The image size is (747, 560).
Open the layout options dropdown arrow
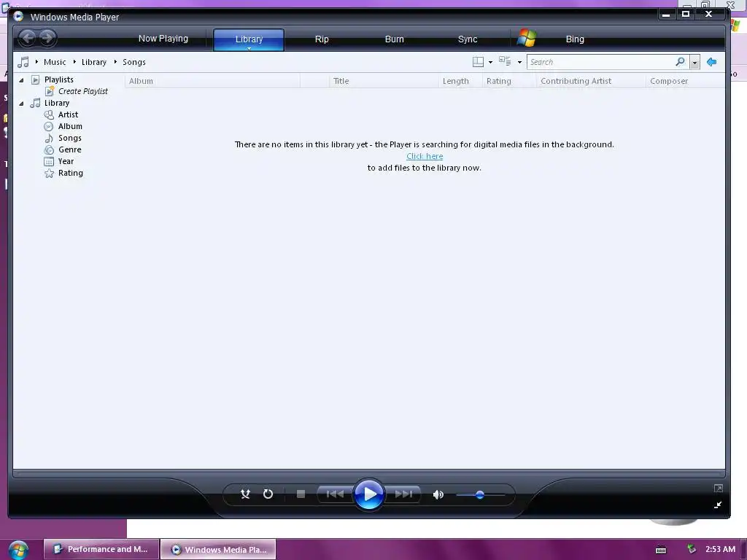(x=491, y=63)
